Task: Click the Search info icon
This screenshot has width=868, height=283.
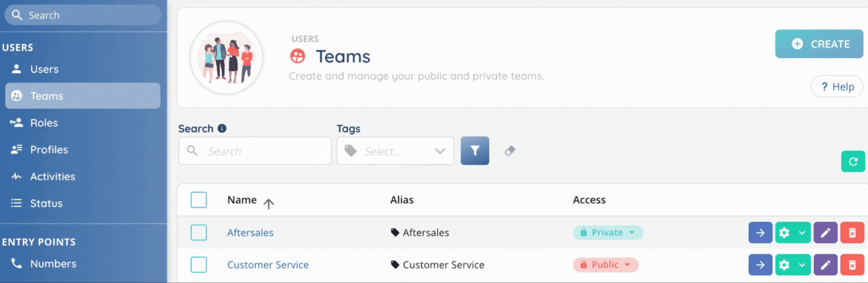Action: pos(222,128)
